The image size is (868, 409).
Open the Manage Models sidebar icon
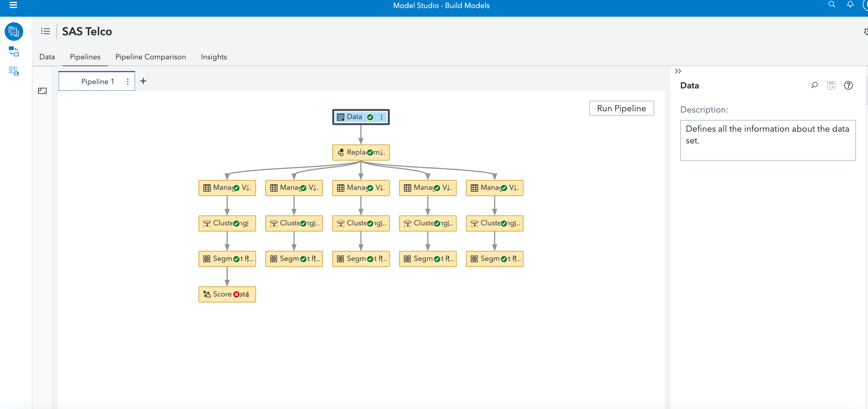[x=14, y=52]
